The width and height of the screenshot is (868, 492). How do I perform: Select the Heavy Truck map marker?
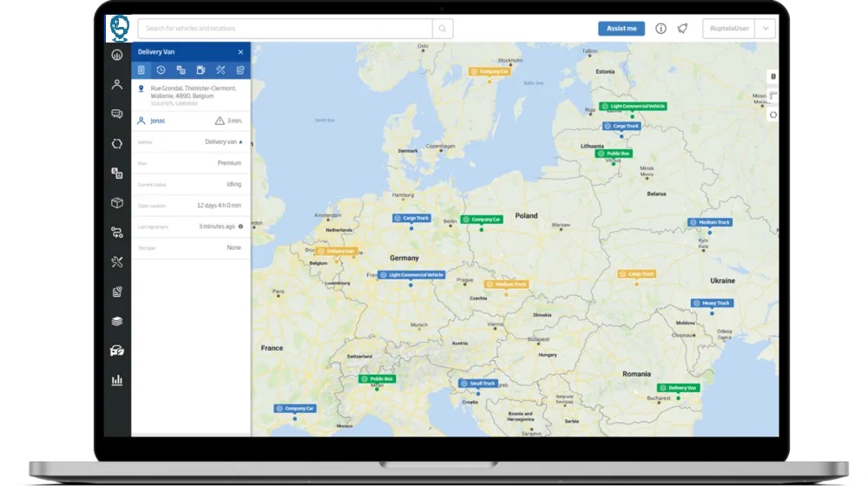point(711,304)
